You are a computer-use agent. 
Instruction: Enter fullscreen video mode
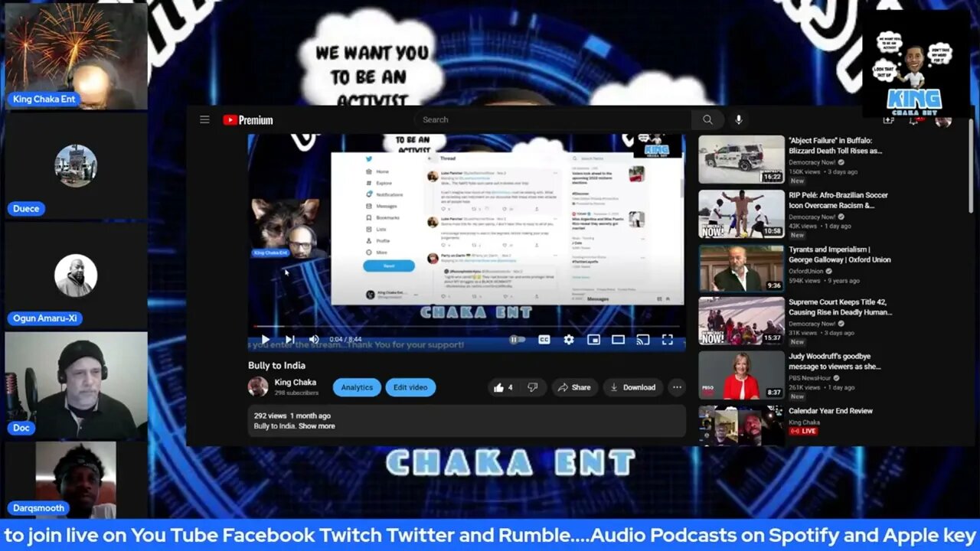point(668,340)
